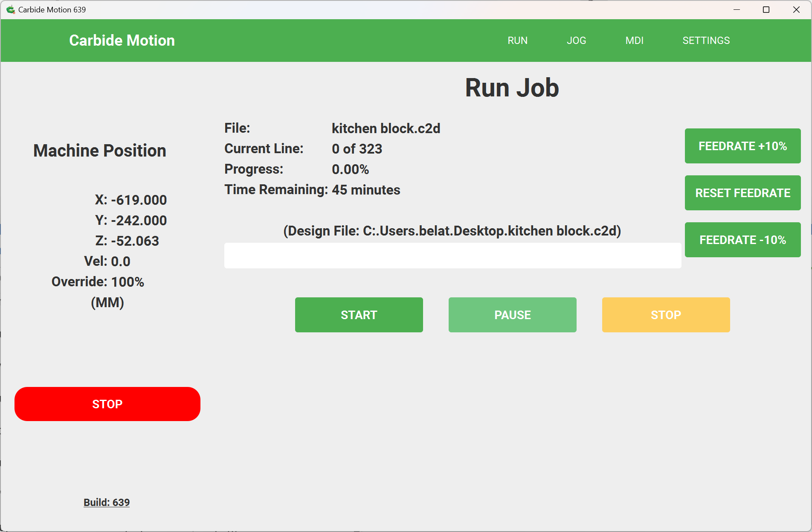
Task: Go to SETTINGS
Action: (x=706, y=41)
